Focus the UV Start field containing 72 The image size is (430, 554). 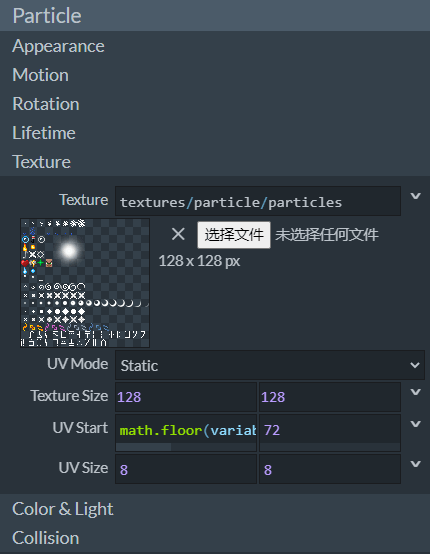[x=330, y=430]
